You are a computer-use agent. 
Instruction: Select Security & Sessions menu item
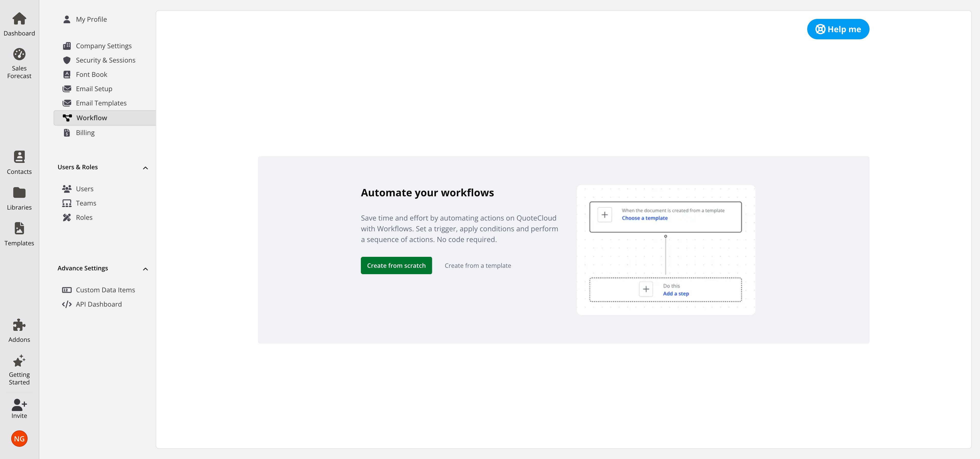105,60
